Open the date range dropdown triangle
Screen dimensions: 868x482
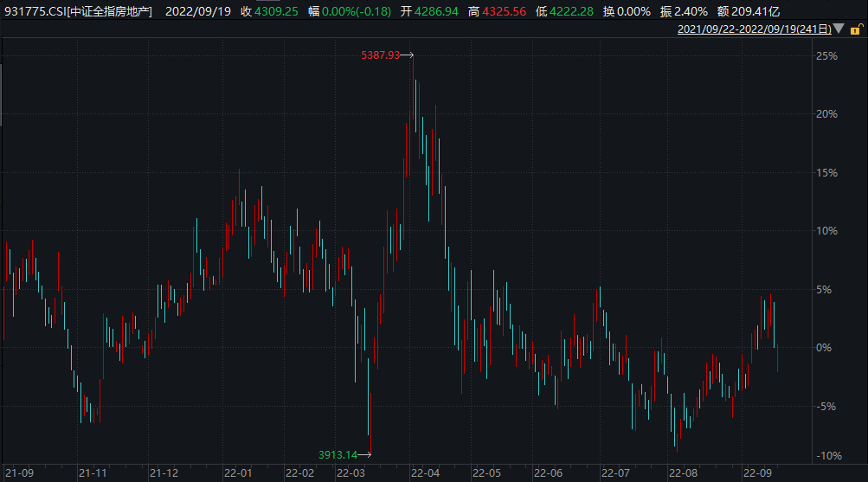pyautogui.click(x=839, y=29)
